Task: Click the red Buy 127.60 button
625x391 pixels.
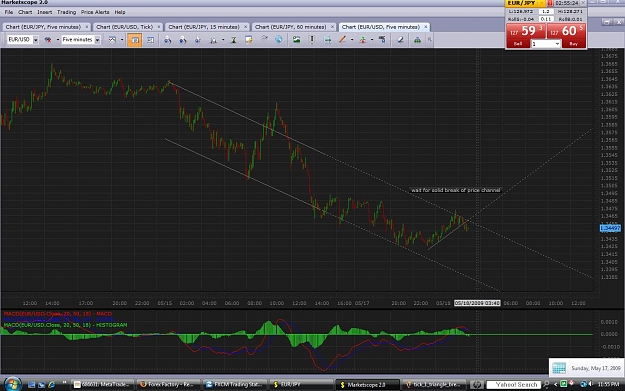Action: 566,35
